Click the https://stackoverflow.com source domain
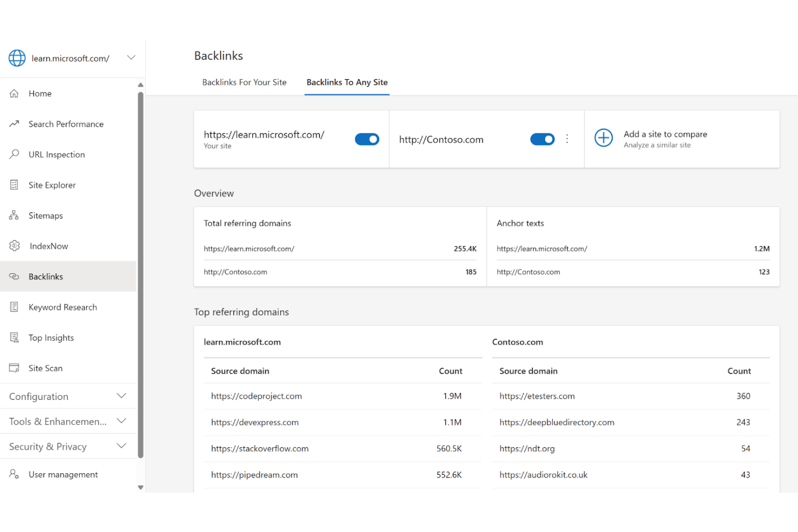Image resolution: width=798 pixels, height=532 pixels. point(260,448)
